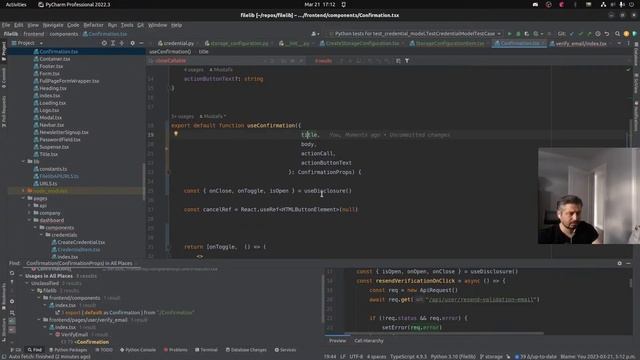The height and width of the screenshot is (360, 640).
Task: Collapse the lib folder
Action: point(23,162)
